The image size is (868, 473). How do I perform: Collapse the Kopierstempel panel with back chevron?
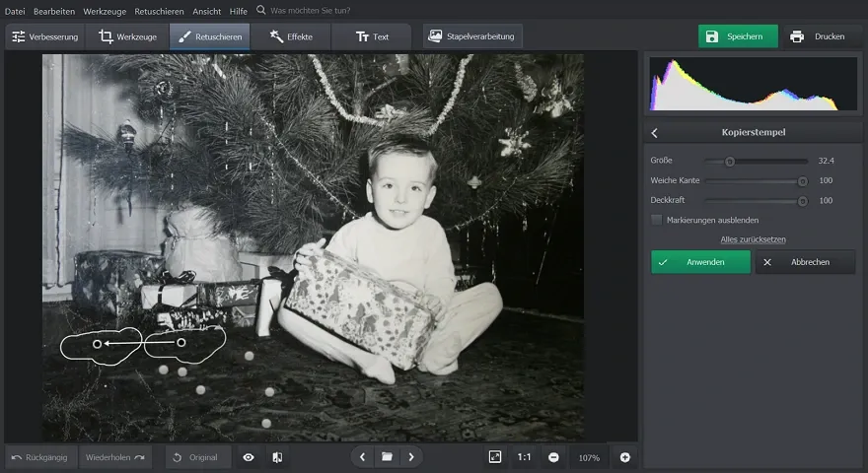tap(655, 132)
